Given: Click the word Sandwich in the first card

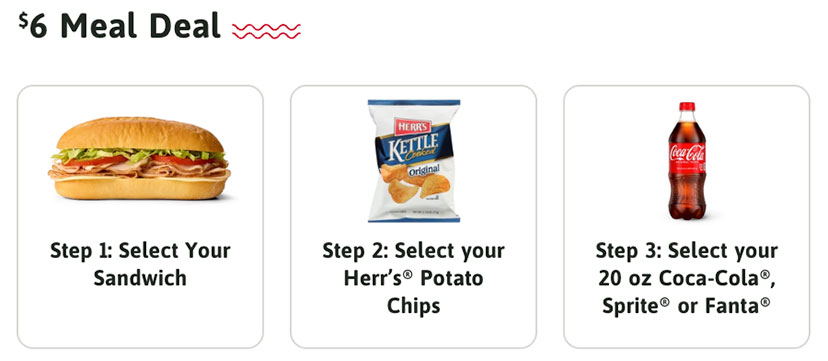Looking at the screenshot, I should (x=140, y=278).
